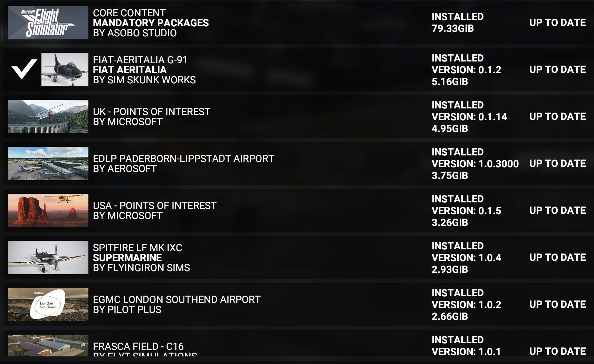Click Up To Date status for EDLP Paderborn
Image resolution: width=594 pixels, height=364 pixels.
pyautogui.click(x=557, y=163)
